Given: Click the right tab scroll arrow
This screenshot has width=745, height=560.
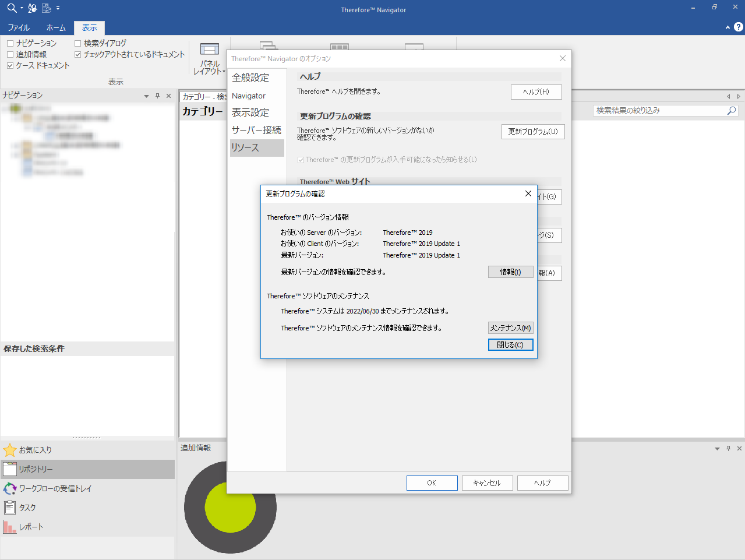Looking at the screenshot, I should [x=739, y=96].
